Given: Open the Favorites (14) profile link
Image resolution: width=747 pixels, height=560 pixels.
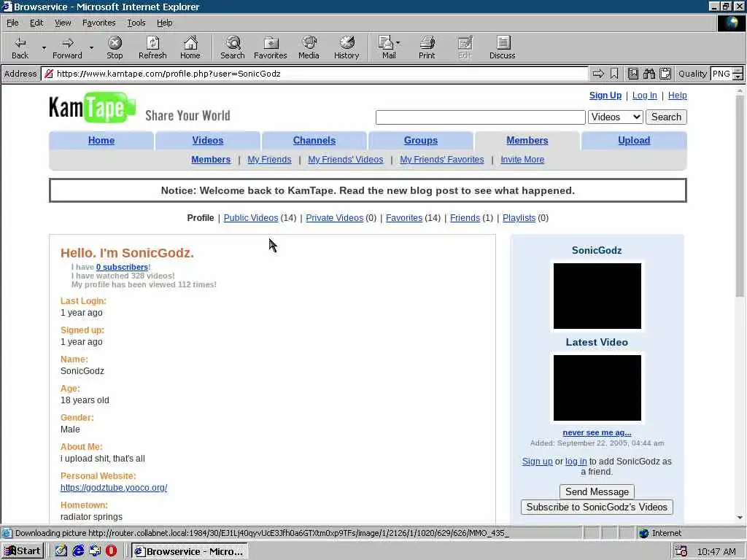Looking at the screenshot, I should coord(404,217).
